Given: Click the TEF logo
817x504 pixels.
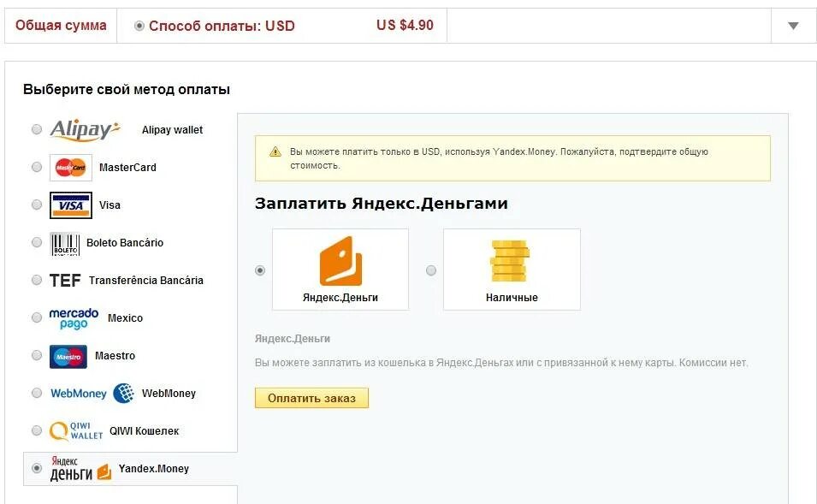Looking at the screenshot, I should point(65,281).
